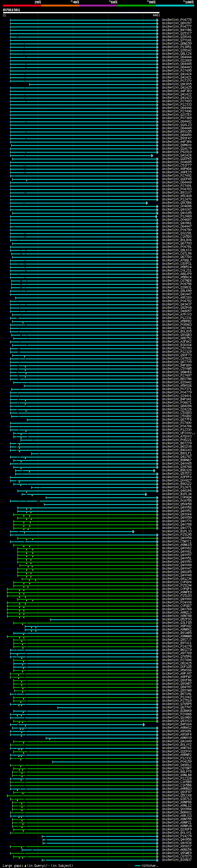Select hit label UniRef100_Q40961
The width and height of the screenshot is (197, 868).
tap(177, 223)
